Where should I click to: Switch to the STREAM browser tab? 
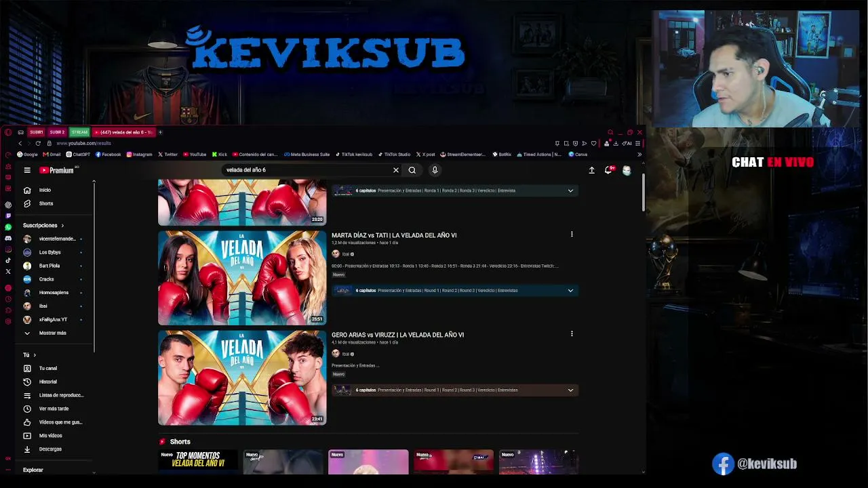pyautogui.click(x=79, y=132)
